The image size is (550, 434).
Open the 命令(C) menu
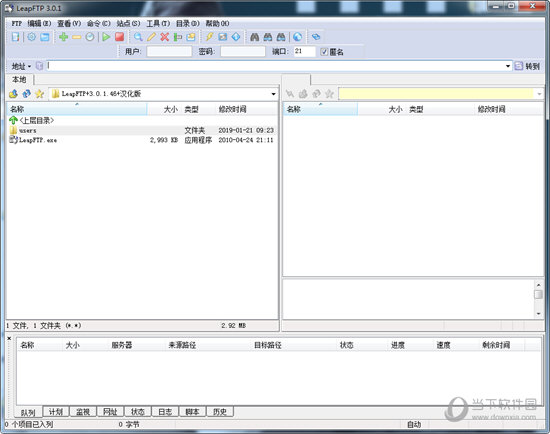99,23
